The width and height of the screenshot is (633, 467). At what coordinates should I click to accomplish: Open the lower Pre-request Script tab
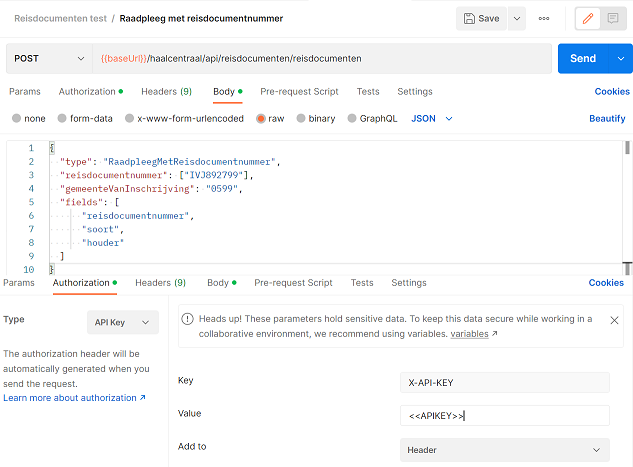tap(293, 283)
